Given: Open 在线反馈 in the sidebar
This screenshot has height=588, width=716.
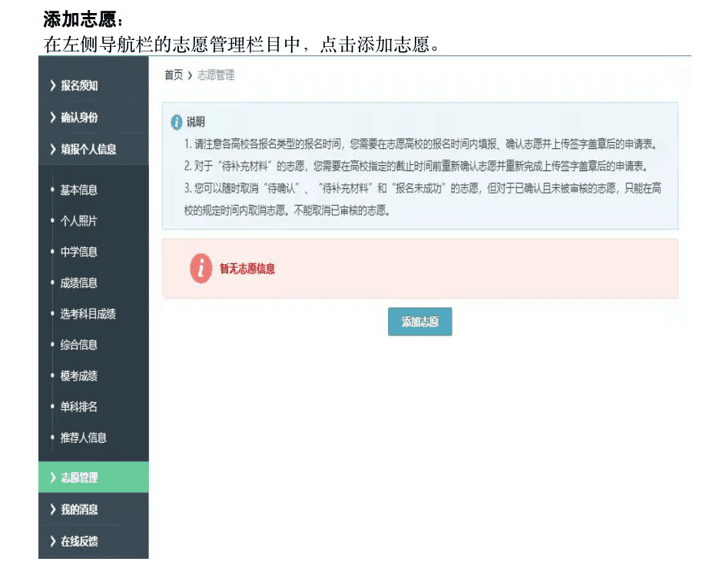Looking at the screenshot, I should coord(79,541).
